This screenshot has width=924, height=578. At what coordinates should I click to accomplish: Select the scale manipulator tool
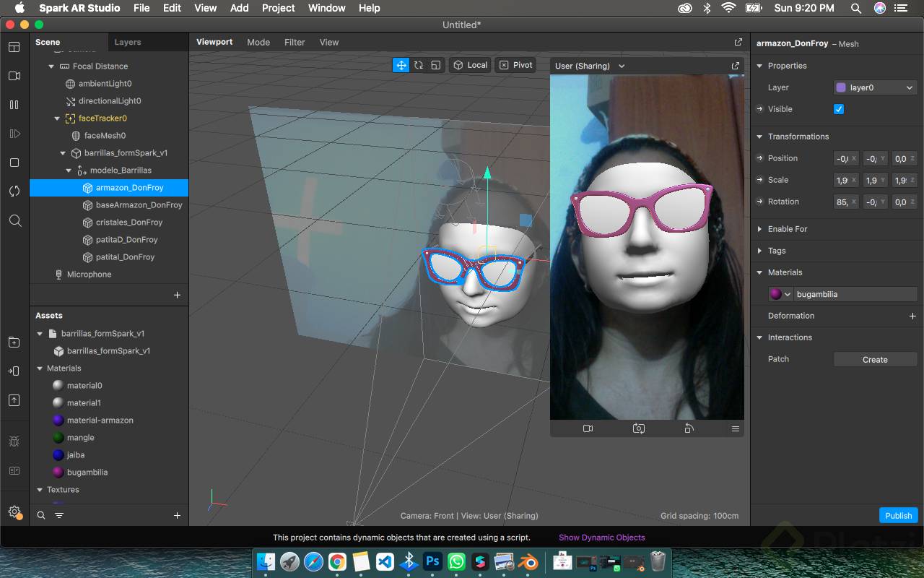(436, 65)
